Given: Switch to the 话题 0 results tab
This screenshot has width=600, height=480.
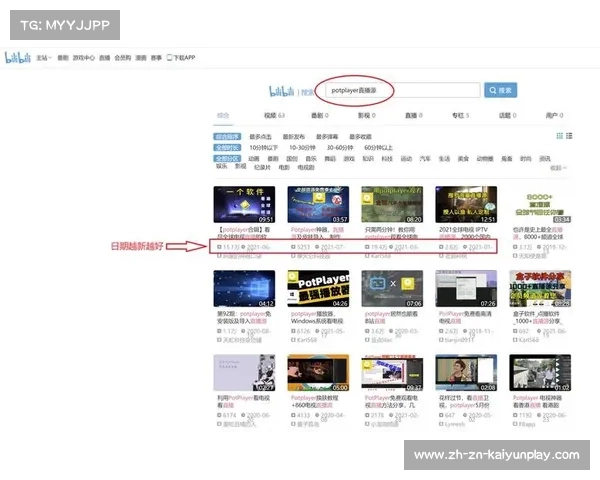Looking at the screenshot, I should coord(507,115).
